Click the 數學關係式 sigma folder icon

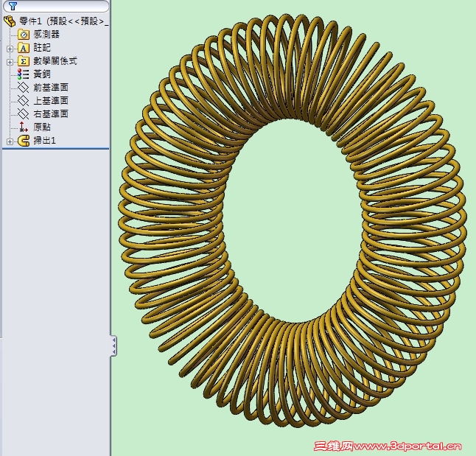click(24, 61)
